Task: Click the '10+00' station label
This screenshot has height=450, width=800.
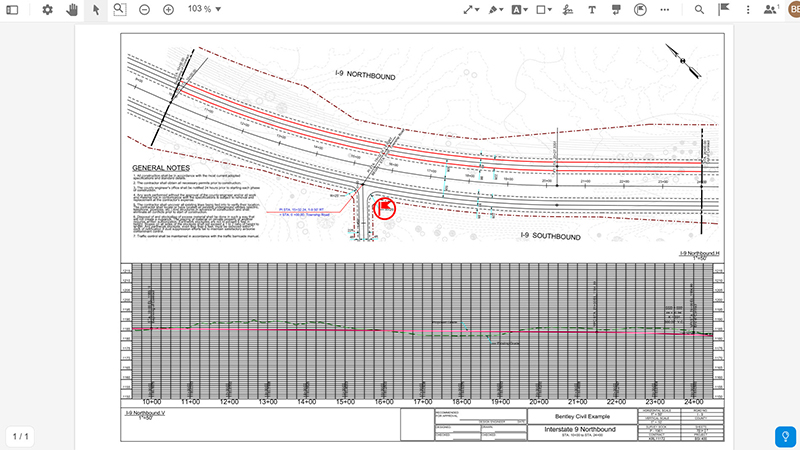Action: (152, 402)
